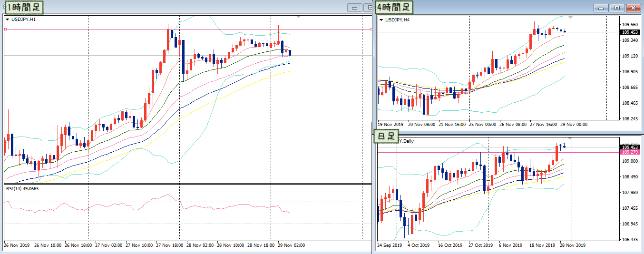644x254 pixels.
Task: Click the 29 Nov 00:00 label on H4 axis
Action: (x=574, y=124)
